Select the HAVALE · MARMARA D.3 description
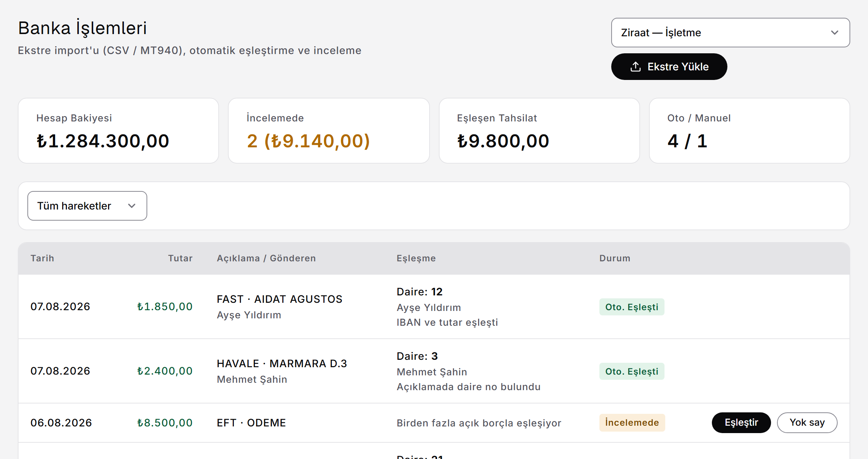The image size is (868, 459). click(x=282, y=363)
